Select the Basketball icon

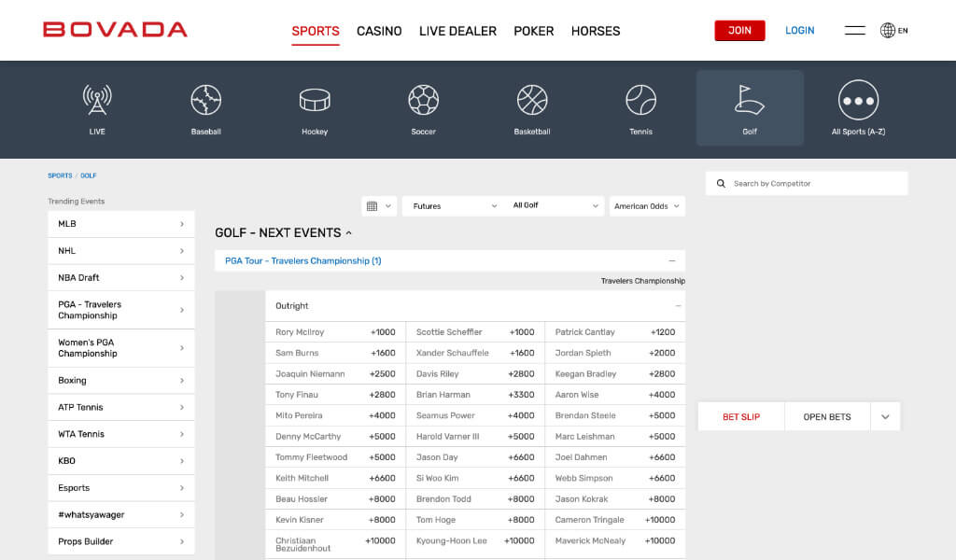coord(532,100)
